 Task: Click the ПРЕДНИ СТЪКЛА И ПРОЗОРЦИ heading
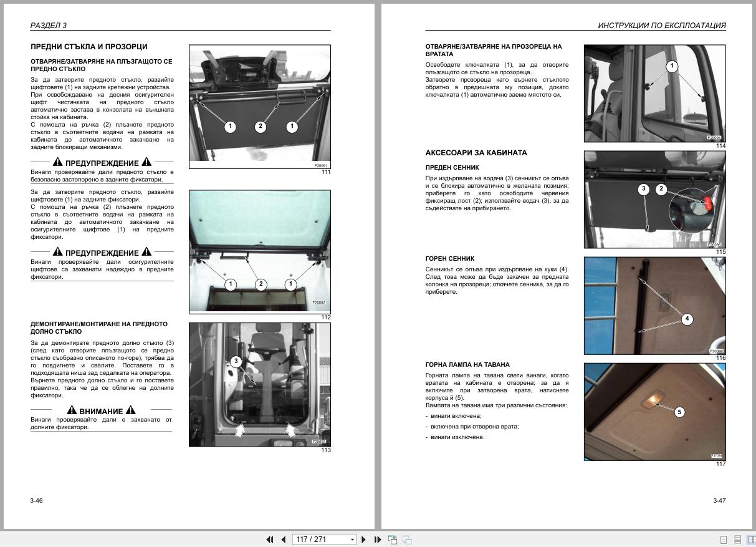coord(89,47)
